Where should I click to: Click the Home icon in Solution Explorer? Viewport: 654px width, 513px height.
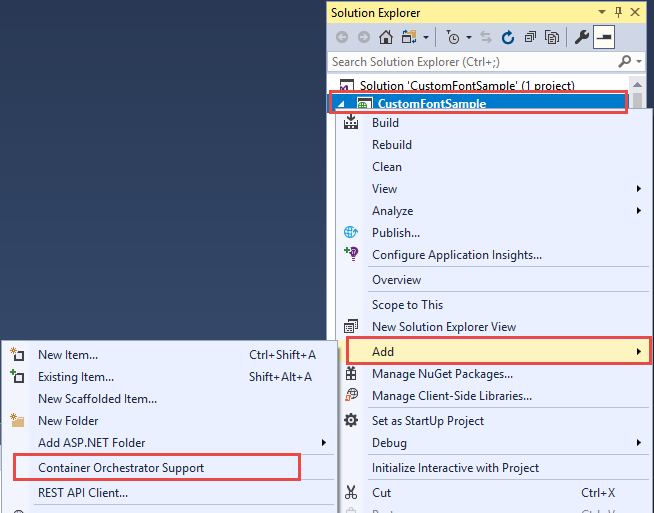386,38
